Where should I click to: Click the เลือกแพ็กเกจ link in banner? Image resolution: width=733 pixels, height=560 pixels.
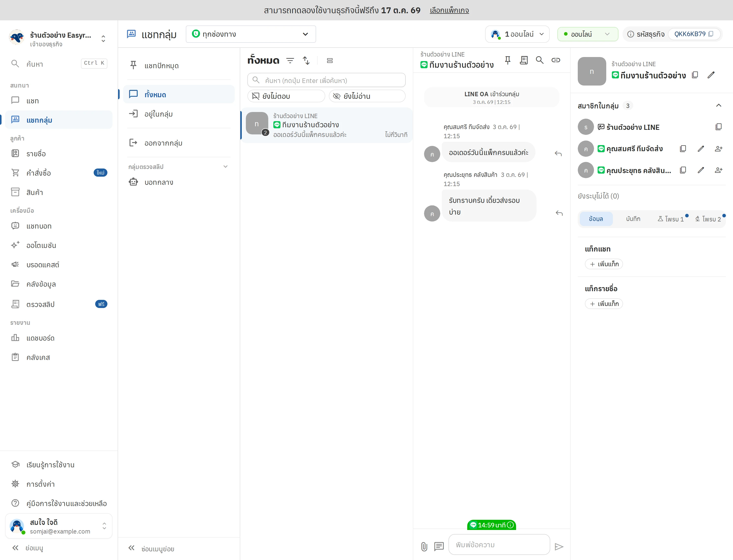tap(449, 10)
